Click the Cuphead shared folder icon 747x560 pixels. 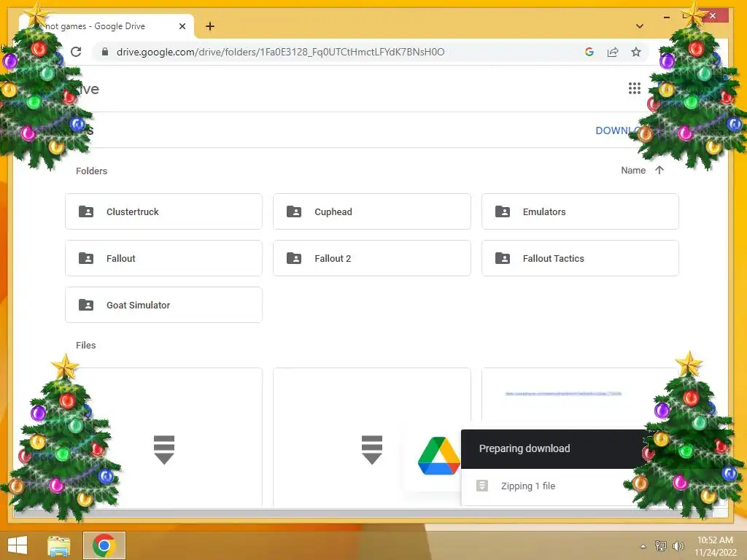click(294, 211)
